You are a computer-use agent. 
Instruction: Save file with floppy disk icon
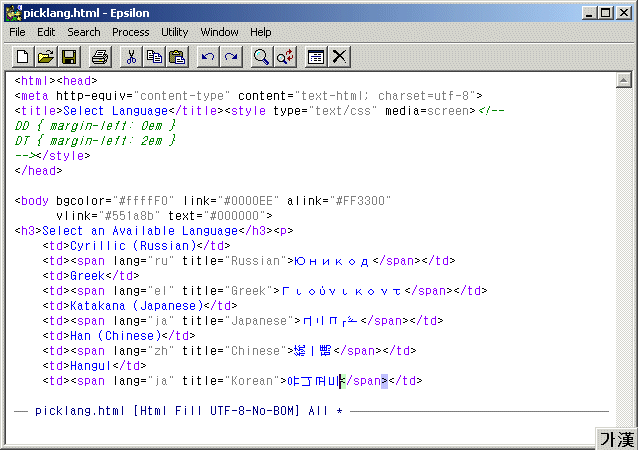coord(69,57)
